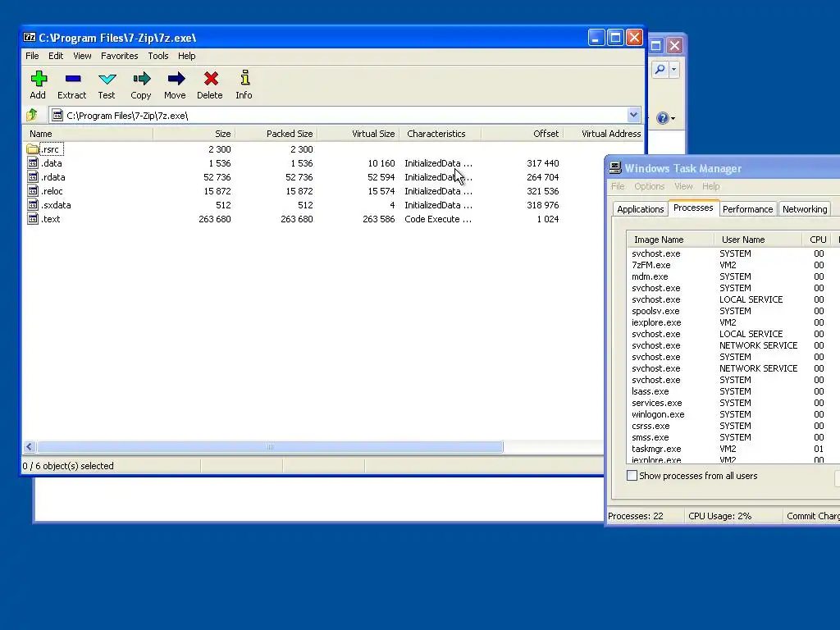Click the 7-Zip title bar icon
The image size is (840, 630).
(x=30, y=38)
